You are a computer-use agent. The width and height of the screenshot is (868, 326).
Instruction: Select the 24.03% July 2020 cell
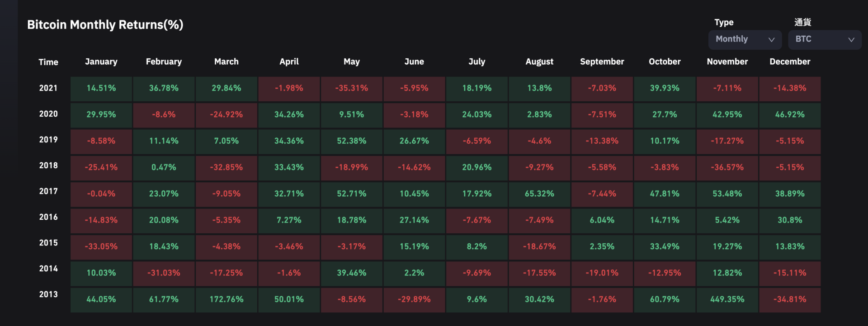(476, 114)
